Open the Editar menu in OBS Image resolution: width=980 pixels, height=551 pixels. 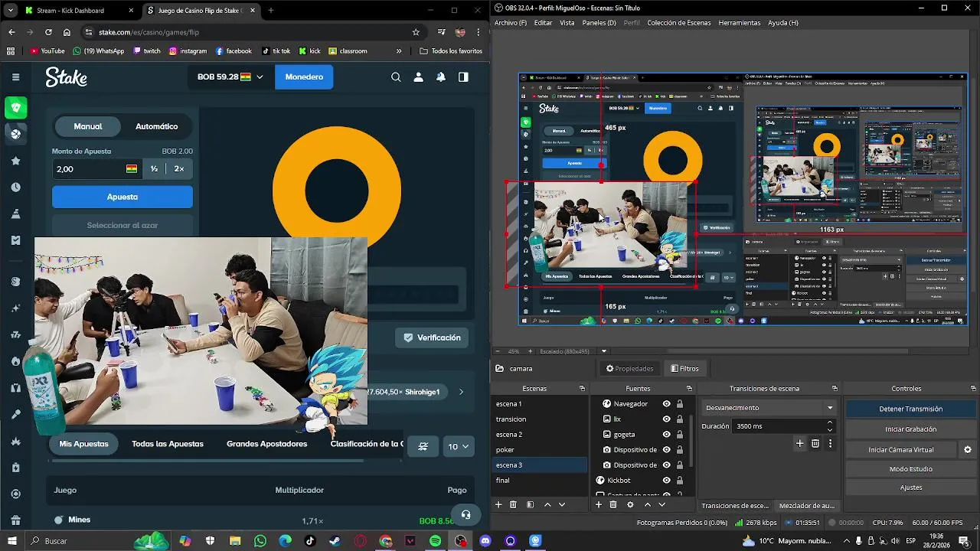(x=543, y=23)
